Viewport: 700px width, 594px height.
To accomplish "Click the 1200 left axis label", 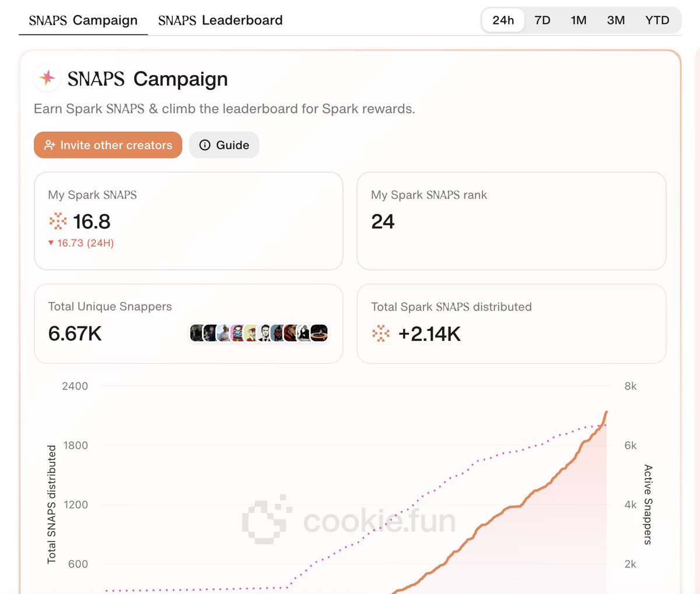I will 75,505.
